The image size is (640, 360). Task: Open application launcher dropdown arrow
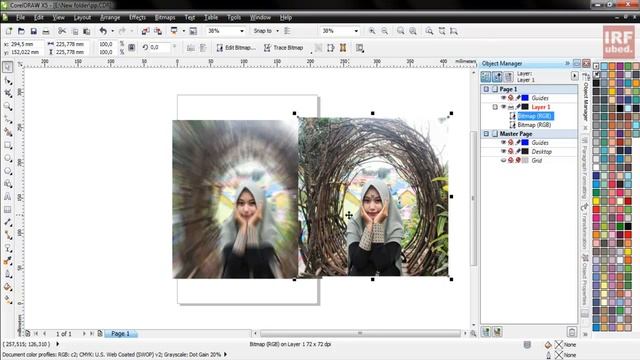184,31
